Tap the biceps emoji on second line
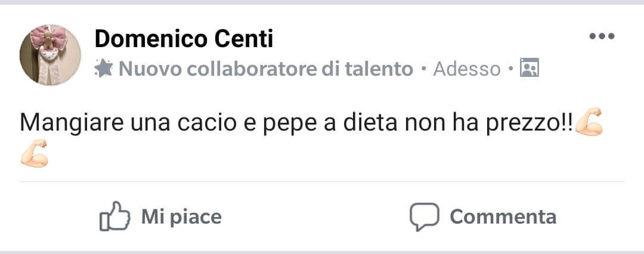The height and width of the screenshot is (254, 644). tap(34, 153)
